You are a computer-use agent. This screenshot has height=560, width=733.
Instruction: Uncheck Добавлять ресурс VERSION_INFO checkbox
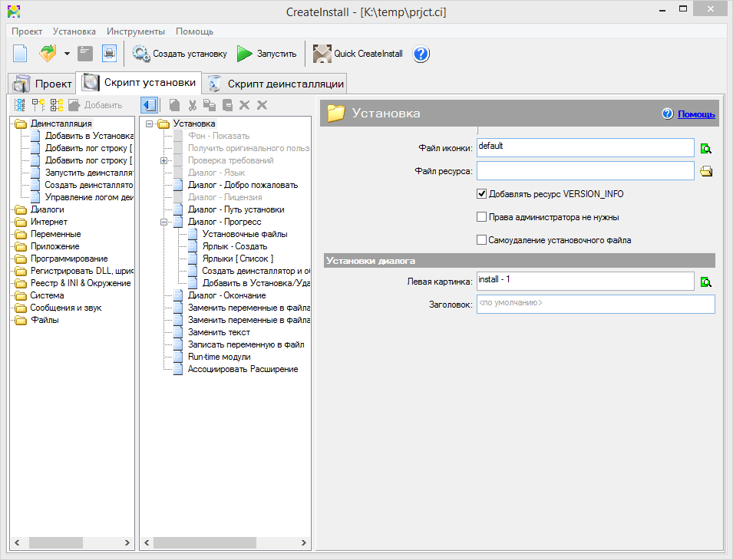(482, 194)
